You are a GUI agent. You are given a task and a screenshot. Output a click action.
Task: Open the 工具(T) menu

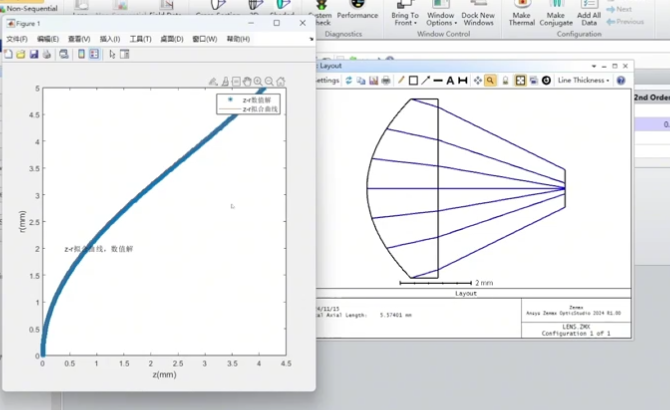pos(141,39)
